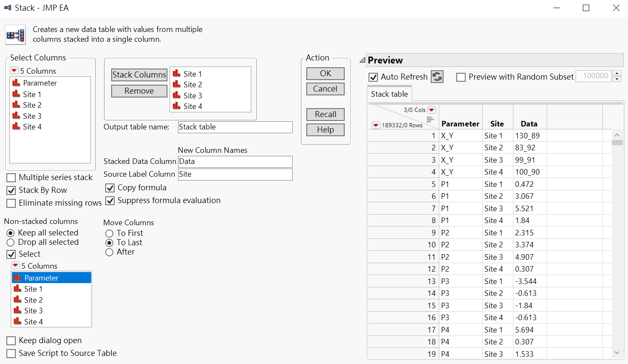Viewport: 628px width, 364px height.
Task: Click the Site 4 icon in Select Columns list
Action: pos(16,126)
